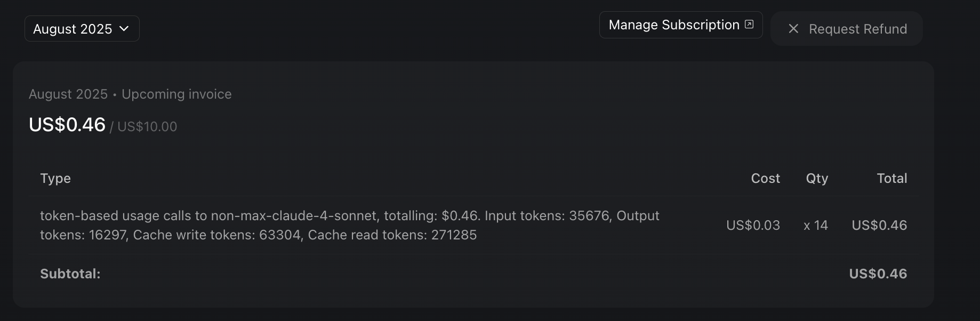
Task: Click the chevron arrow beside August 2025
Action: point(124,29)
